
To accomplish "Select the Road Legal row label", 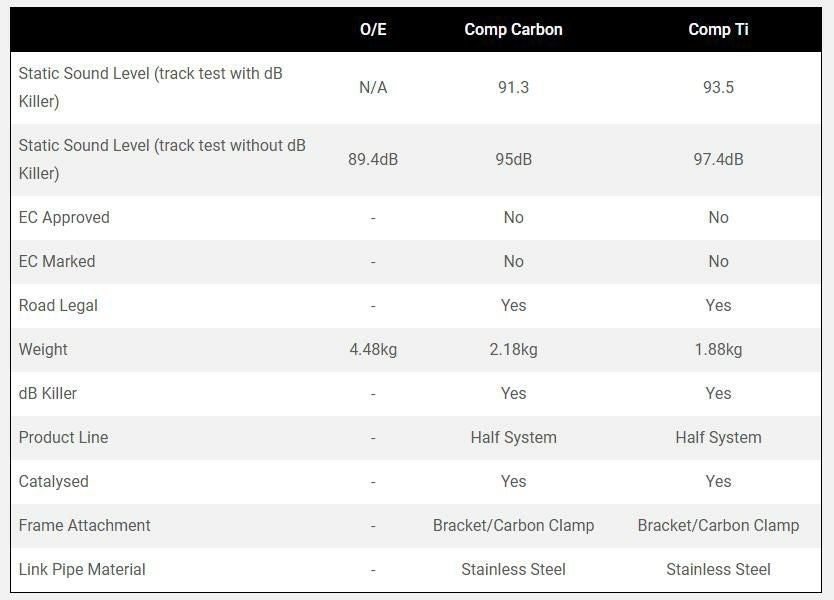I will (58, 306).
